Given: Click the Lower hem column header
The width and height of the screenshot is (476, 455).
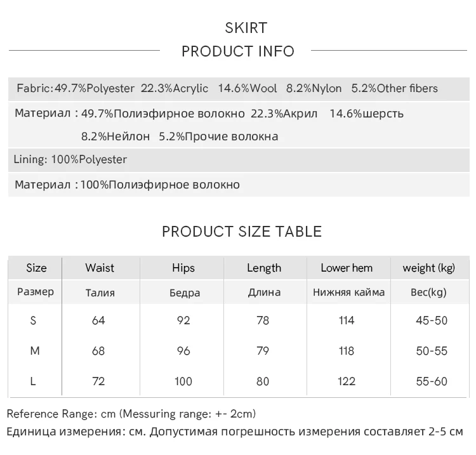Looking at the screenshot, I should coord(347,268).
